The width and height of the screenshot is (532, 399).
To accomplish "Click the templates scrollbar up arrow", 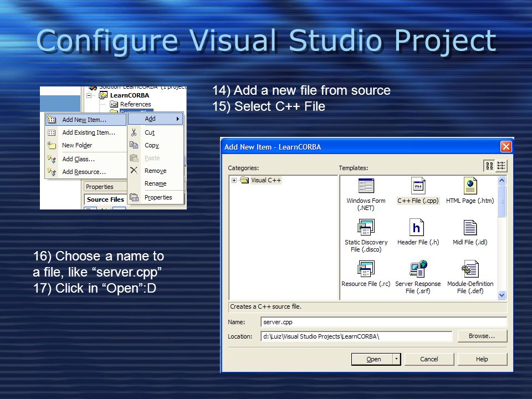I will (502, 180).
